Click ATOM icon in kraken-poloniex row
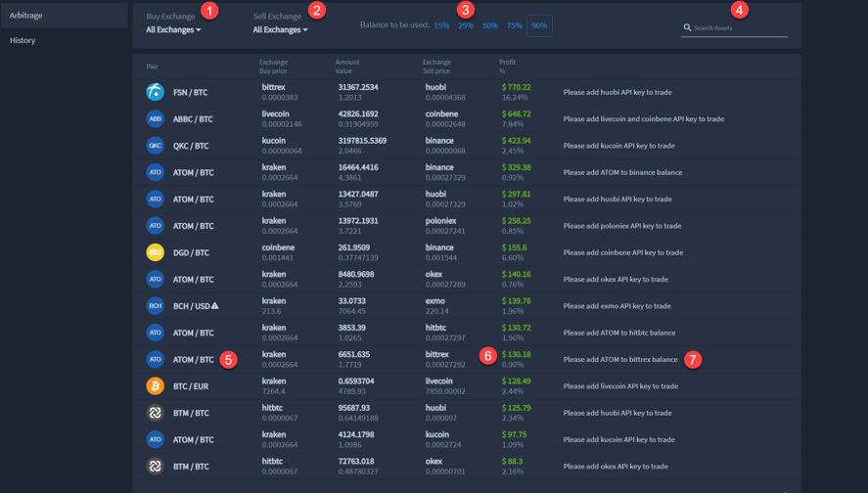Screen dimensions: 868x493 click(x=155, y=226)
